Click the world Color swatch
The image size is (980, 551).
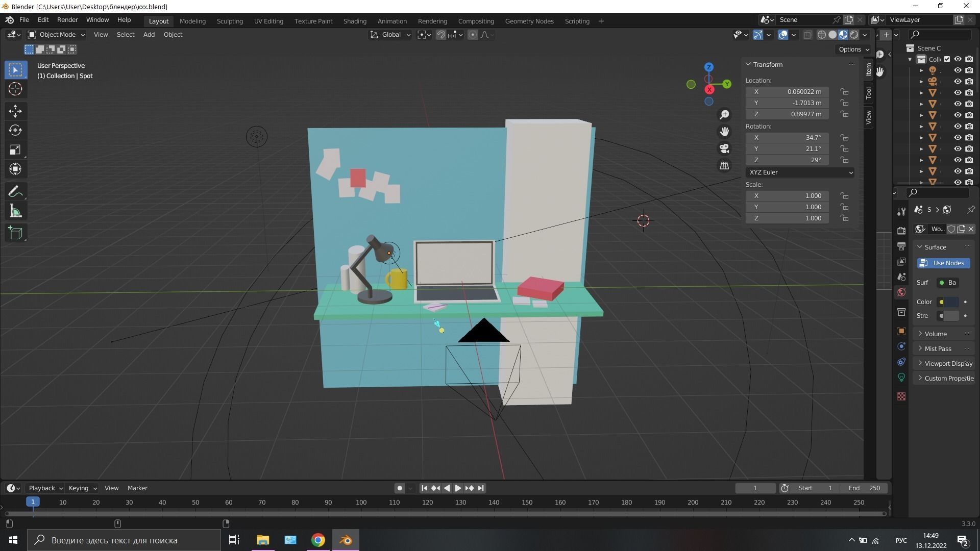pos(951,302)
